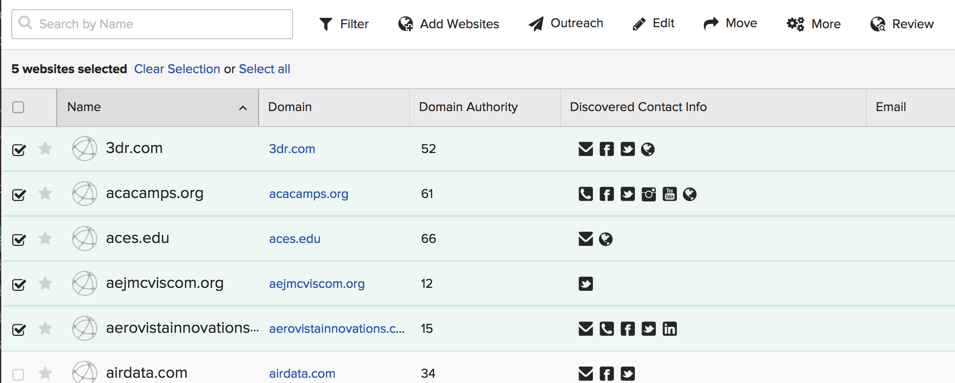Click the Search by Name field

[x=152, y=24]
